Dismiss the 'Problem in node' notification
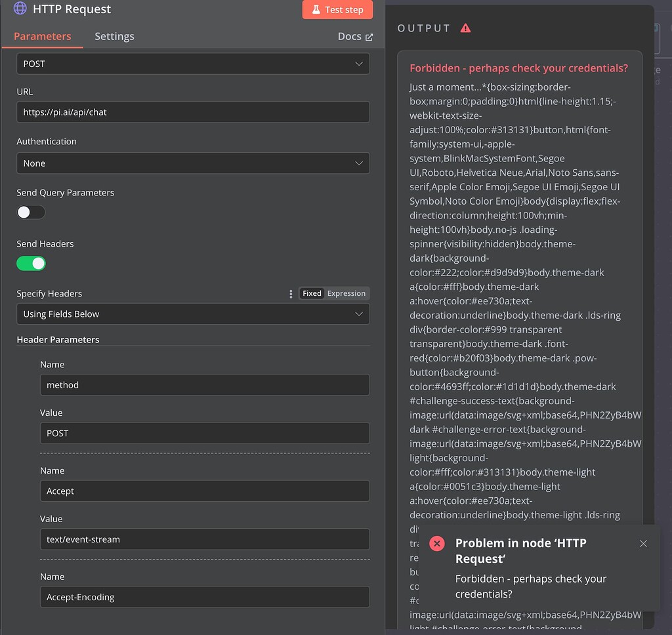This screenshot has width=672, height=635. click(x=643, y=544)
